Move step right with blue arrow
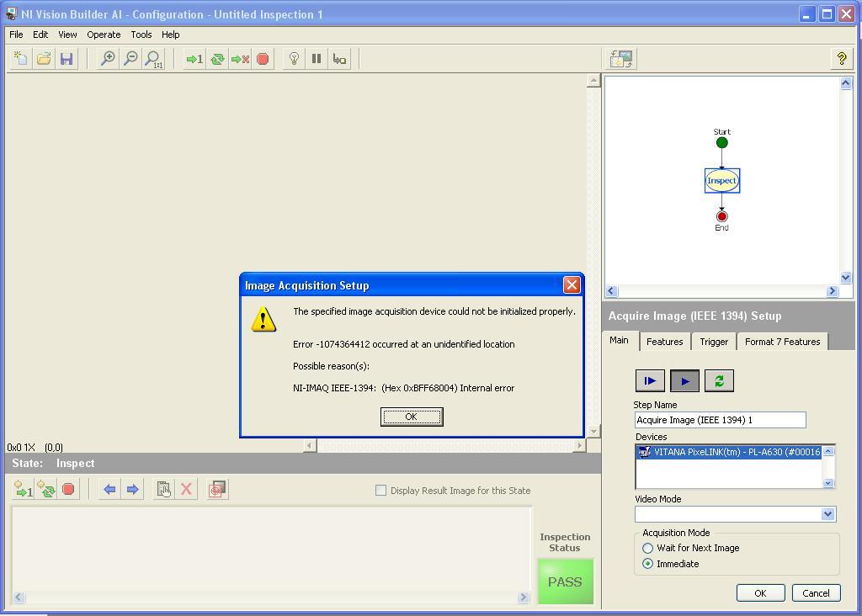The width and height of the screenshot is (862, 616). point(132,489)
